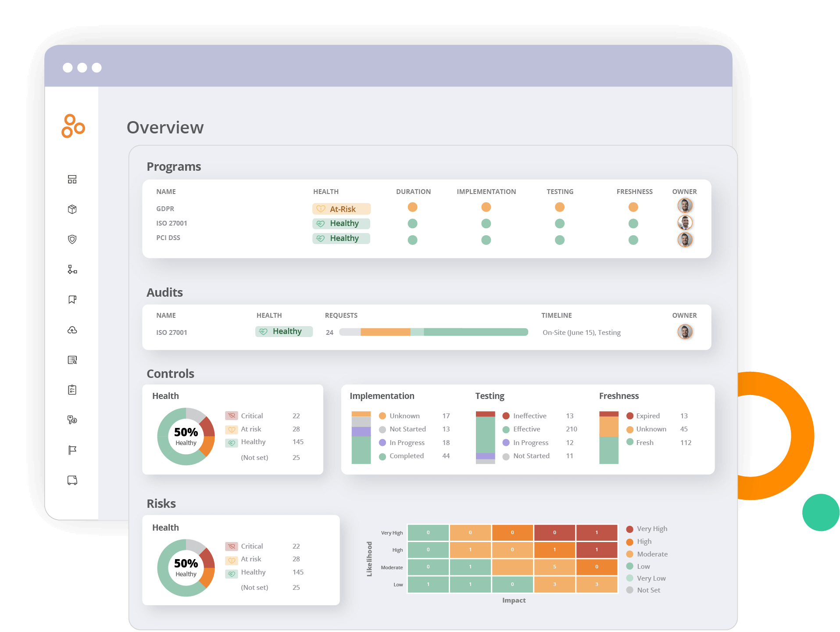Click the TESTING column header
This screenshot has width=840, height=632.
560,192
